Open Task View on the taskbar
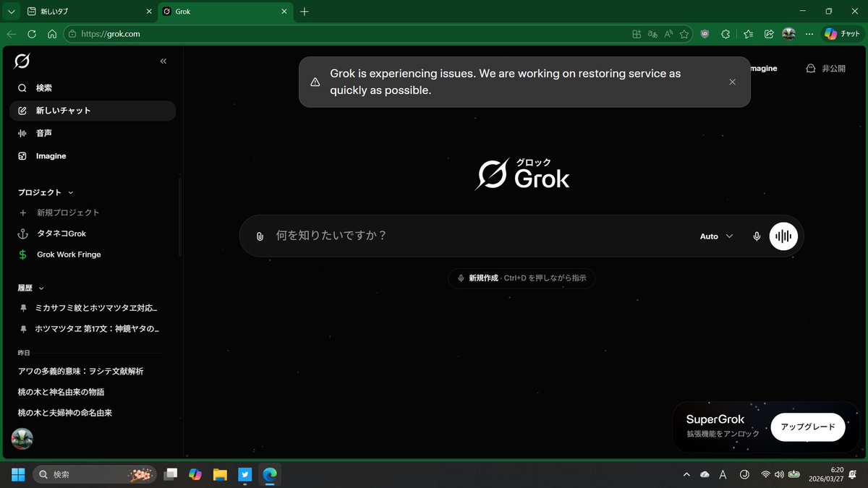 [x=171, y=474]
